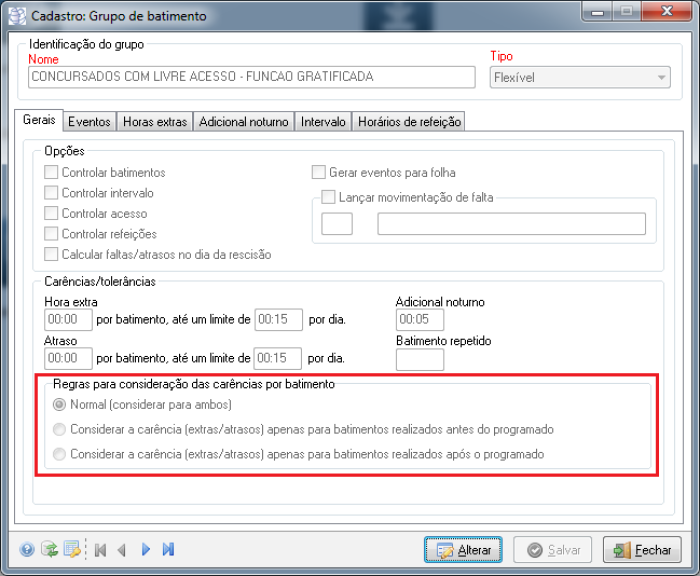Click the Nome text field
The width and height of the screenshot is (700, 576).
(x=251, y=78)
